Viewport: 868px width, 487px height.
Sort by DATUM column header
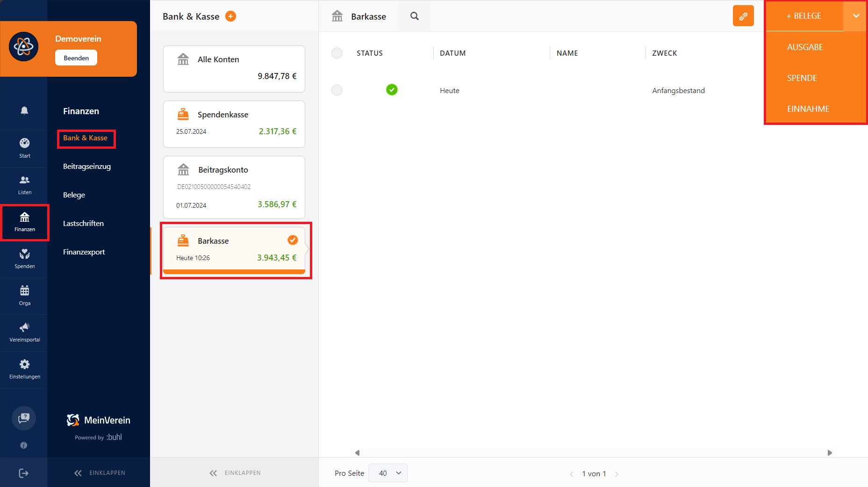(452, 53)
